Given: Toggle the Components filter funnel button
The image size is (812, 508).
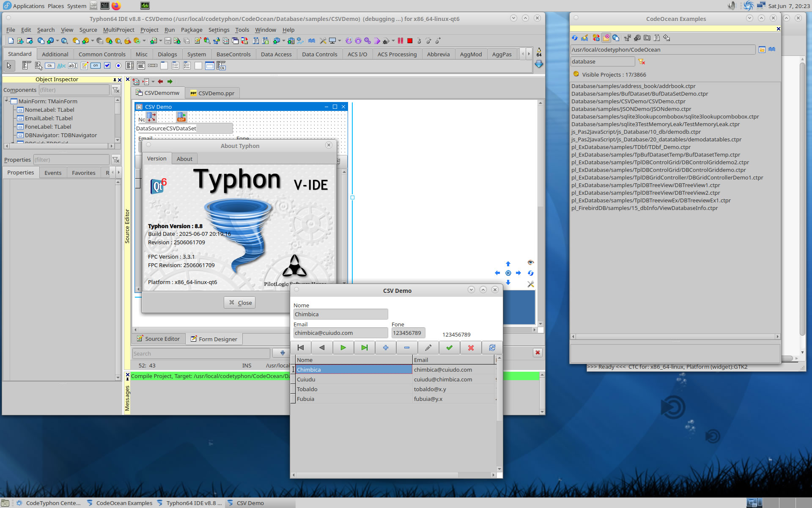Looking at the screenshot, I should 115,90.
